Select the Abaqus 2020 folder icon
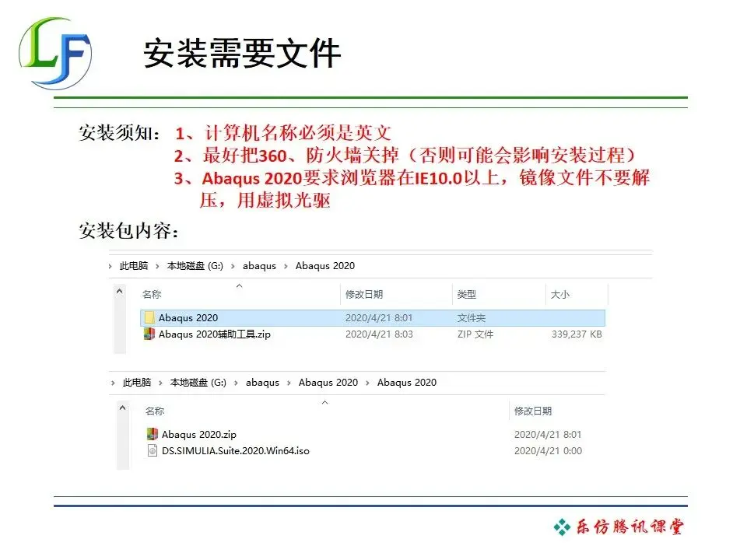The image size is (747, 560). (x=149, y=317)
